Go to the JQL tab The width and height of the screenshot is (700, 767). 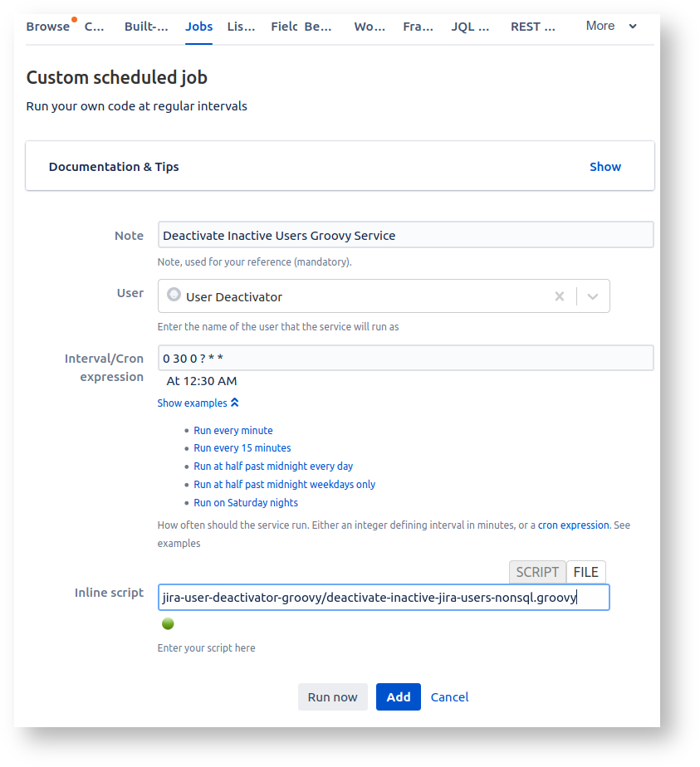coord(469,27)
